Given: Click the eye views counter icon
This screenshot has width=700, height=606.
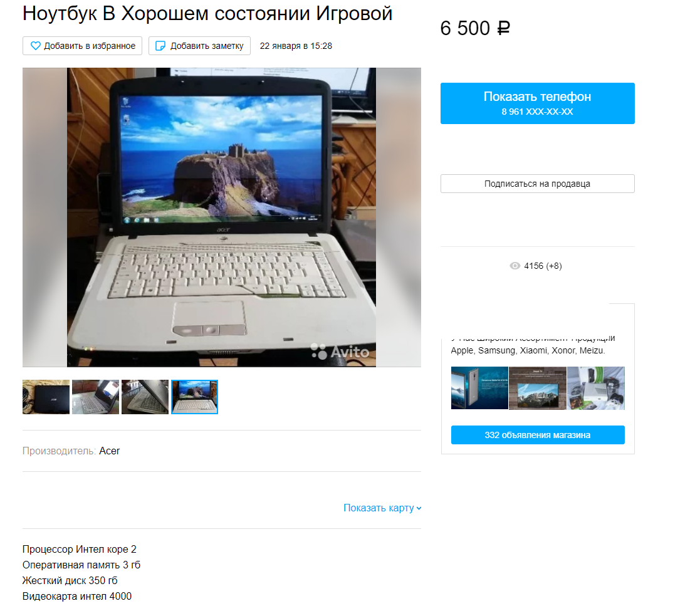Looking at the screenshot, I should pos(515,266).
